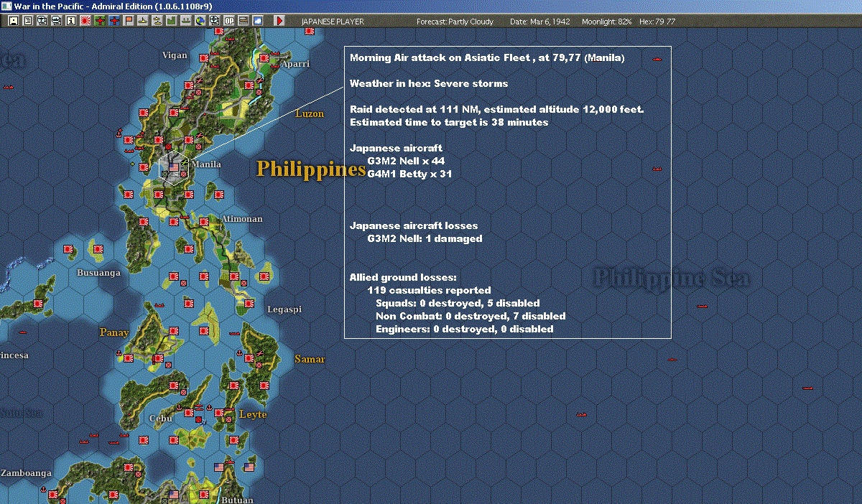
Task: Click the single yellow aircraft toolbar icon
Action: point(142,22)
